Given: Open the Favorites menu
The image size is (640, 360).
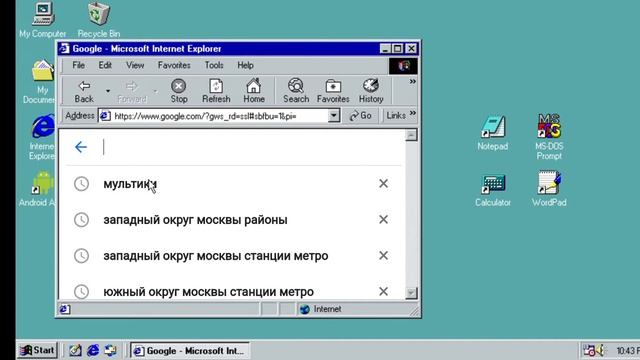Looking at the screenshot, I should coord(174,65).
